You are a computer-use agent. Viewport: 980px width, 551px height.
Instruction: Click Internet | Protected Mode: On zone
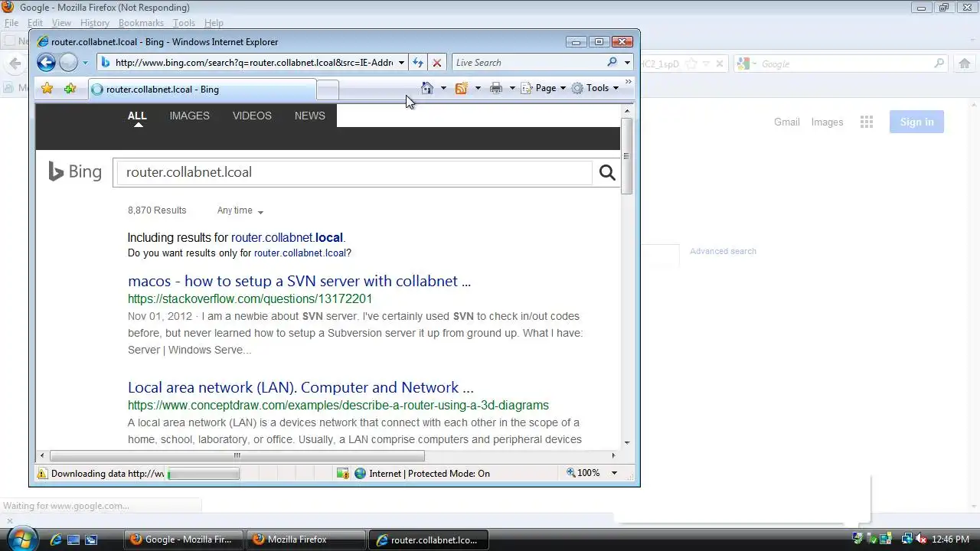click(x=422, y=474)
